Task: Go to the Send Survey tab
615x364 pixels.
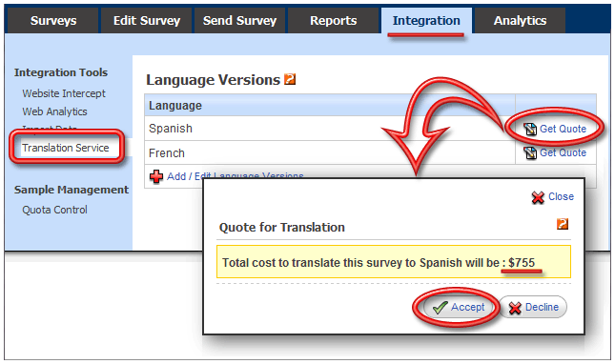Action: 239,20
